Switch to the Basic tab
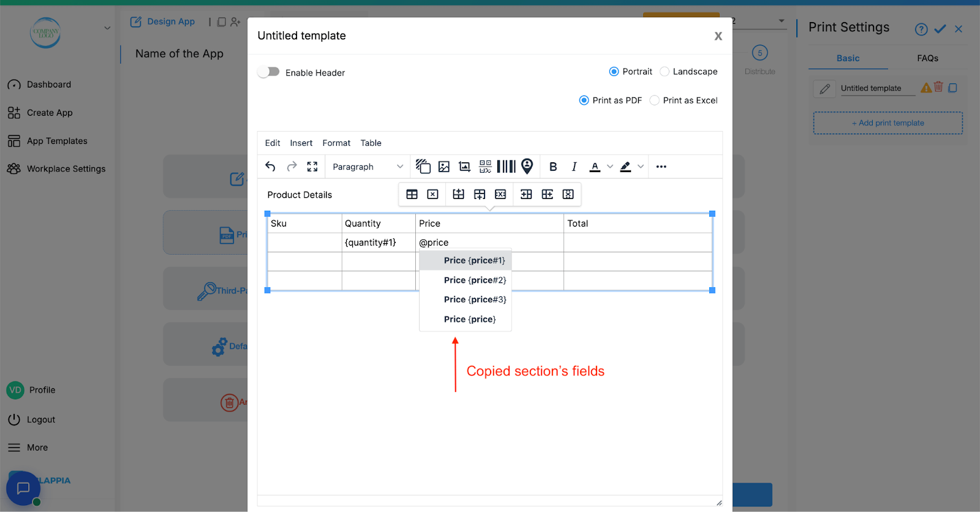 848,58
